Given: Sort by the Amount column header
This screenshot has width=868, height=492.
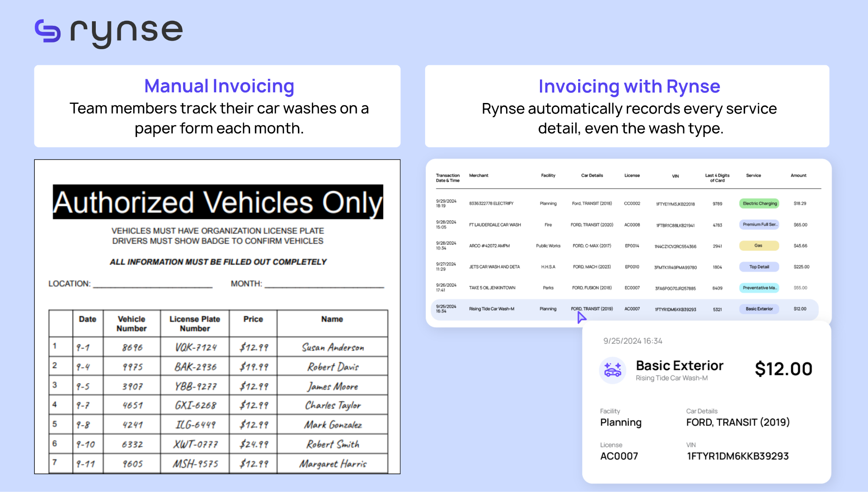Looking at the screenshot, I should click(x=798, y=175).
